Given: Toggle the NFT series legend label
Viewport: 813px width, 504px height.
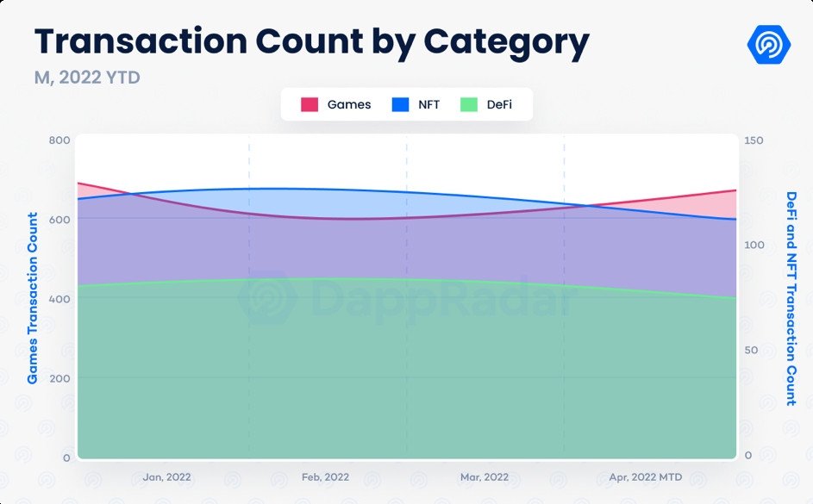Looking at the screenshot, I should (x=428, y=104).
